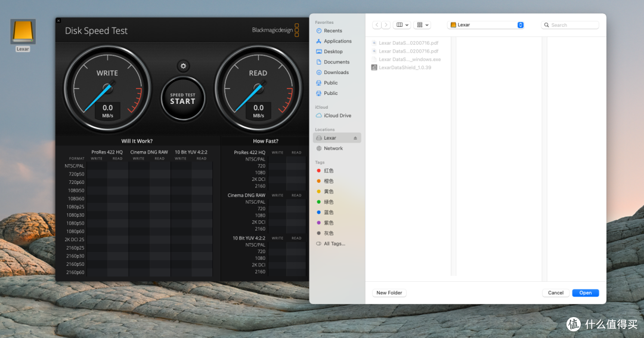This screenshot has height=338, width=644.
Task: Select the LexarDataShield_1.0.39 file
Action: tap(401, 67)
